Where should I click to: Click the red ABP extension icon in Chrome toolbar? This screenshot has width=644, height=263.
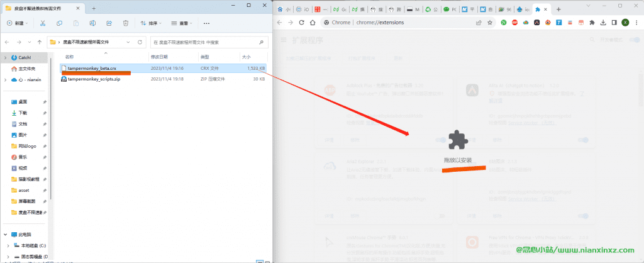pos(514,23)
